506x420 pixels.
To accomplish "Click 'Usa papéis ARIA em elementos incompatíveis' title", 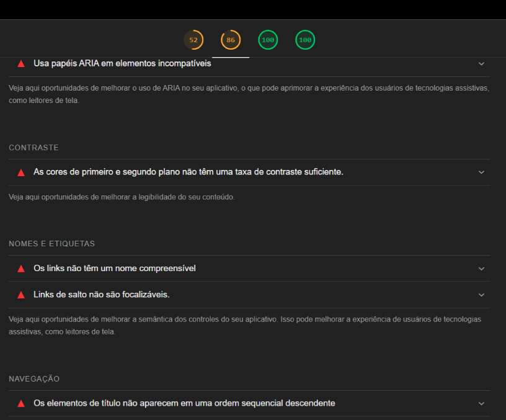I will tap(122, 63).
